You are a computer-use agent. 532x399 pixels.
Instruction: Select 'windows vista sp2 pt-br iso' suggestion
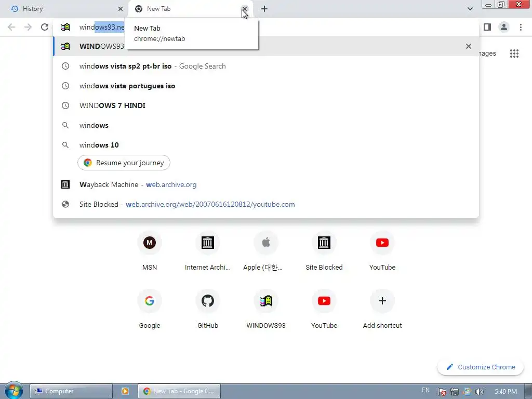[x=266, y=66]
